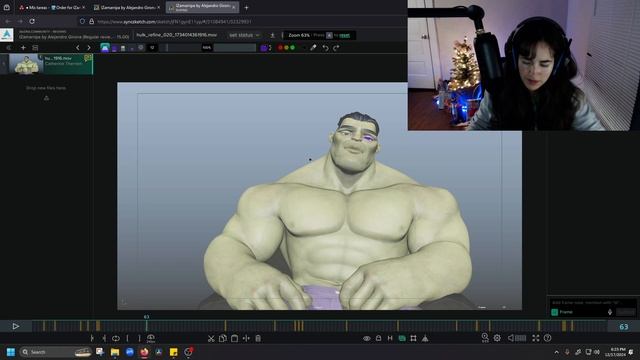
Task: Show hidden system tray icons
Action: [x=556, y=352]
